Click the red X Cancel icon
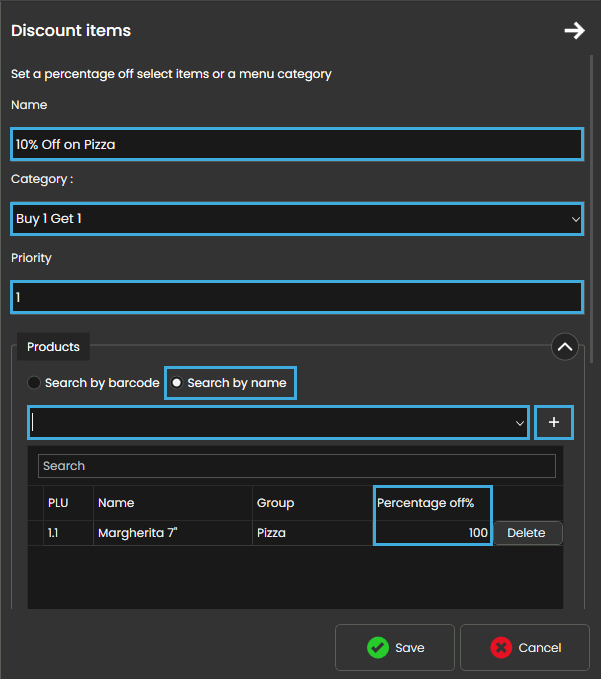The image size is (601, 679). pyautogui.click(x=501, y=648)
